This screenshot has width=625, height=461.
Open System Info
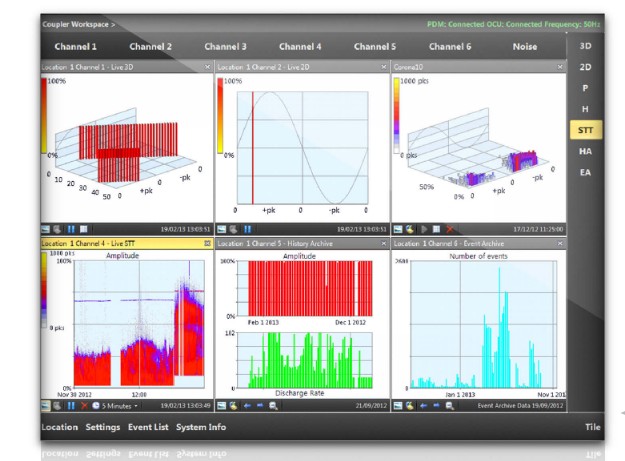click(x=200, y=427)
